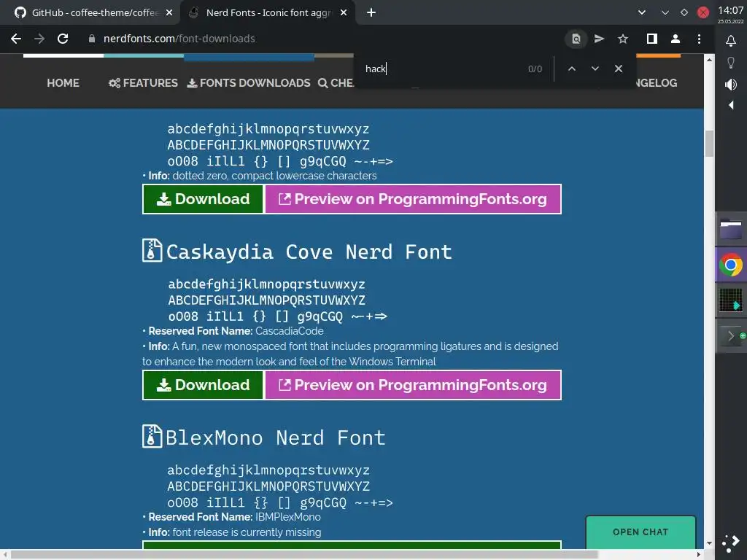Expand the tray arrow in the panel

pyautogui.click(x=731, y=105)
